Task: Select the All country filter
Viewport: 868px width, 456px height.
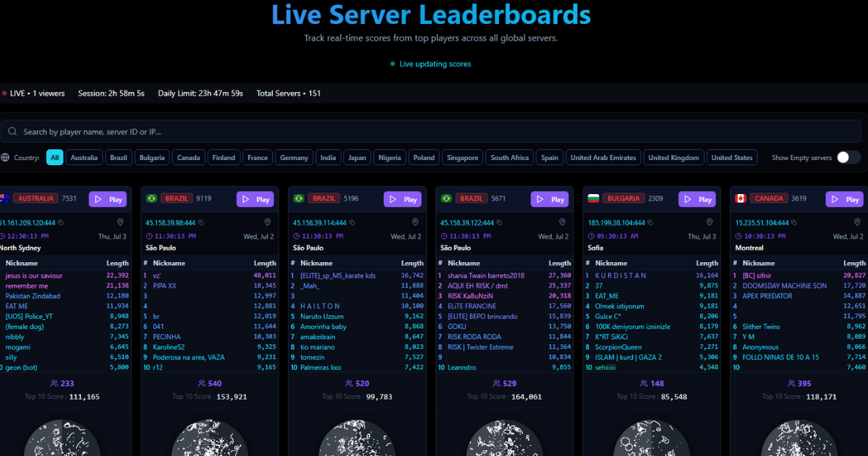Action: point(55,157)
